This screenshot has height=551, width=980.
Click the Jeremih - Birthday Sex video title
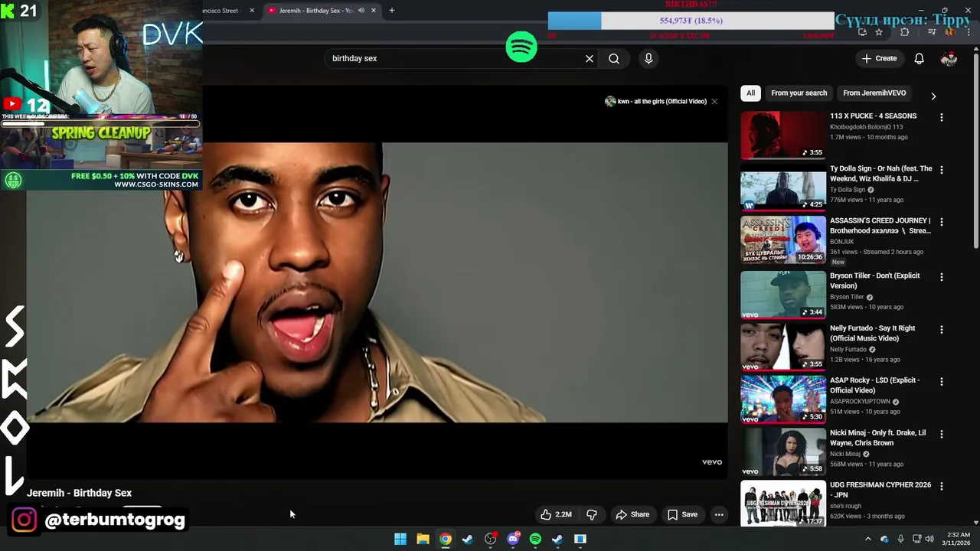(x=79, y=493)
